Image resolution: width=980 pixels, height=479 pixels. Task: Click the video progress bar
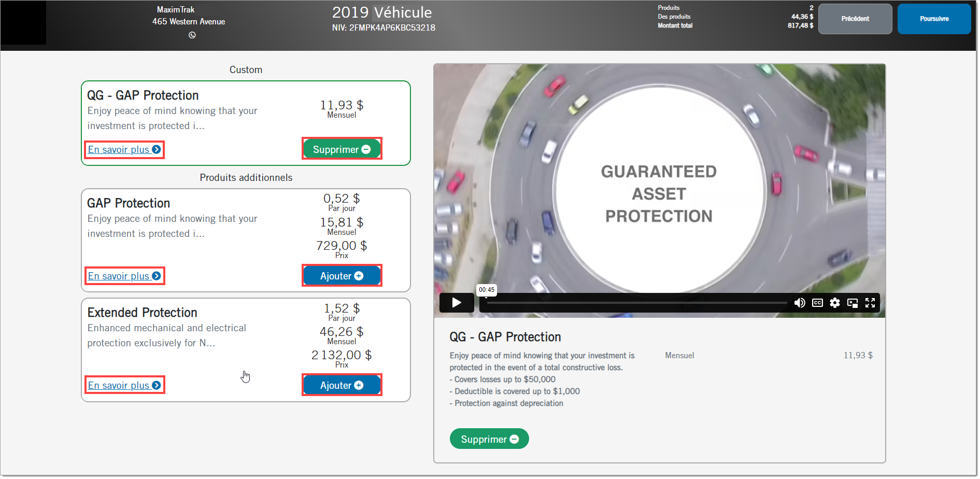click(x=637, y=303)
